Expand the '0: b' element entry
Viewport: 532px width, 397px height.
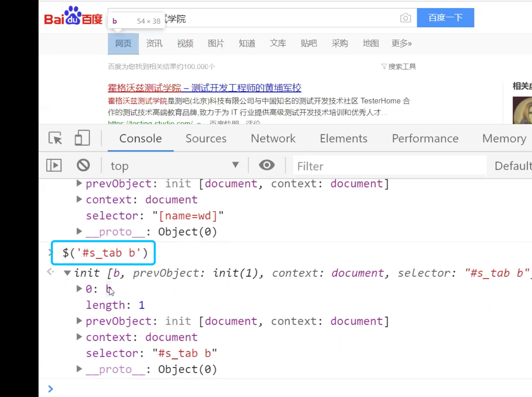(79, 289)
